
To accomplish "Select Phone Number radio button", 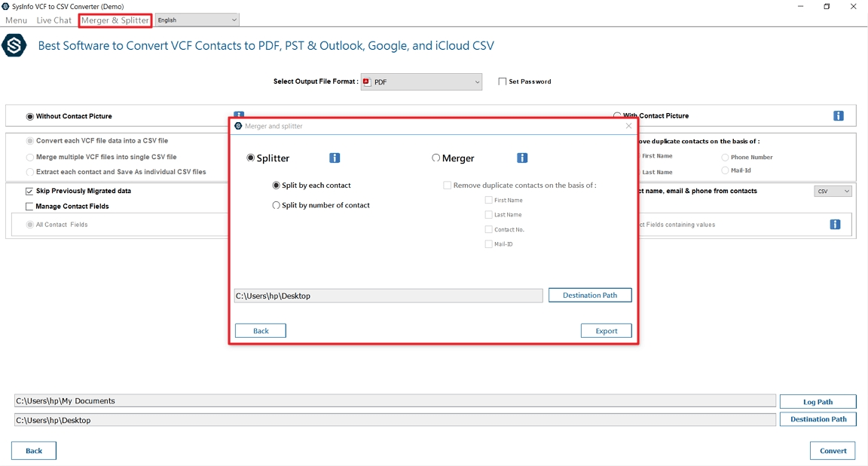I will click(725, 158).
